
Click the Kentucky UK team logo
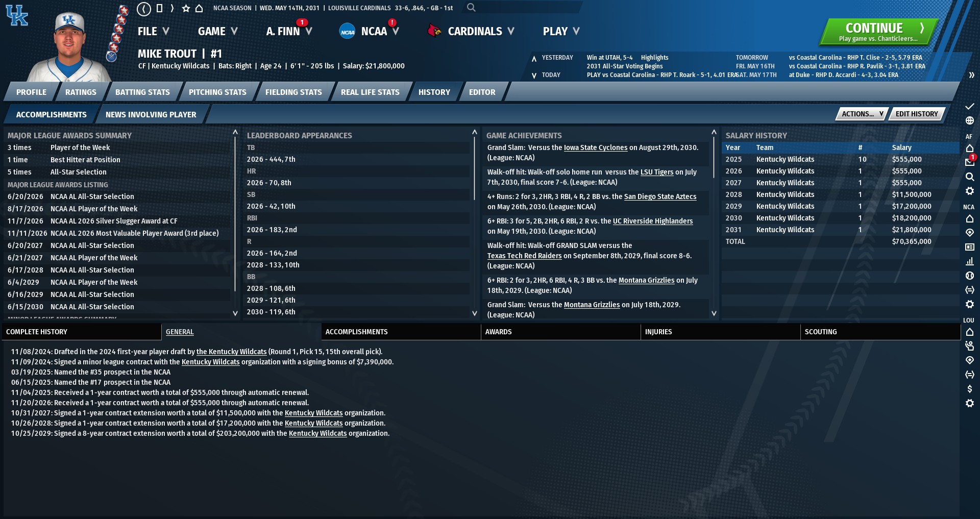click(17, 15)
